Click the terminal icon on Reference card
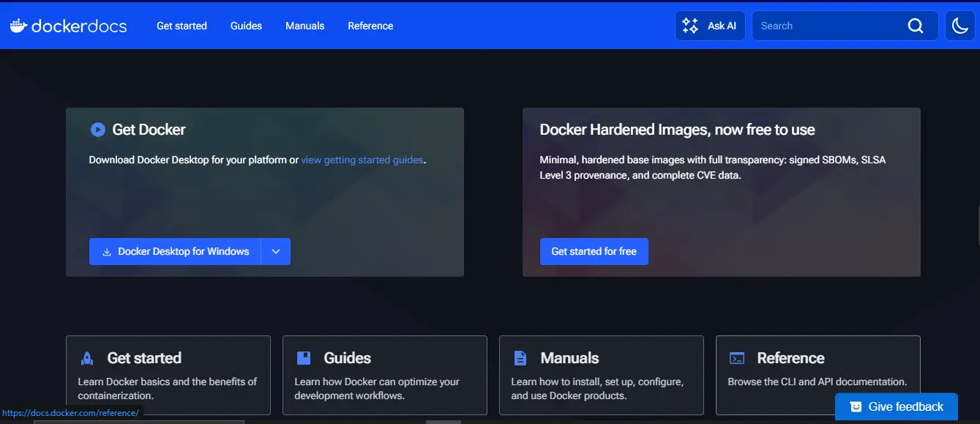This screenshot has width=980, height=424. tap(737, 358)
